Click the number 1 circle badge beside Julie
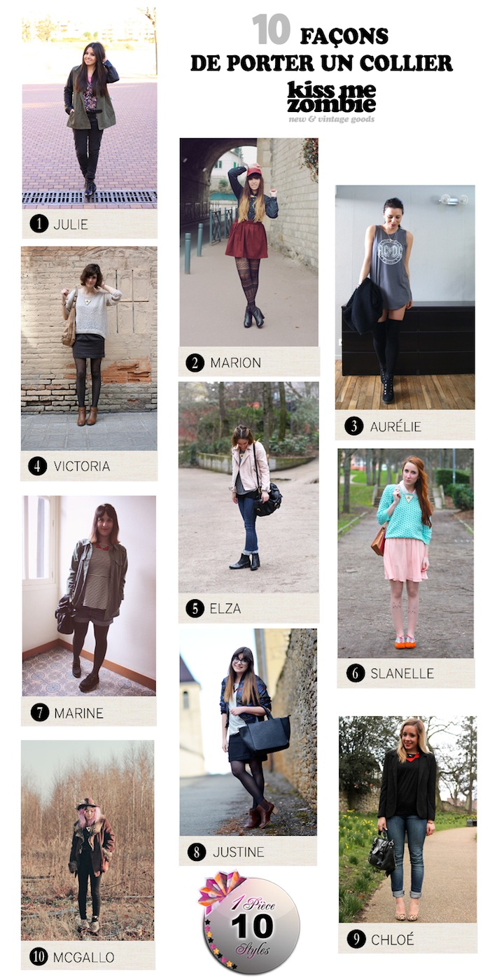Image resolution: width=490 pixels, height=980 pixels. coord(38,225)
